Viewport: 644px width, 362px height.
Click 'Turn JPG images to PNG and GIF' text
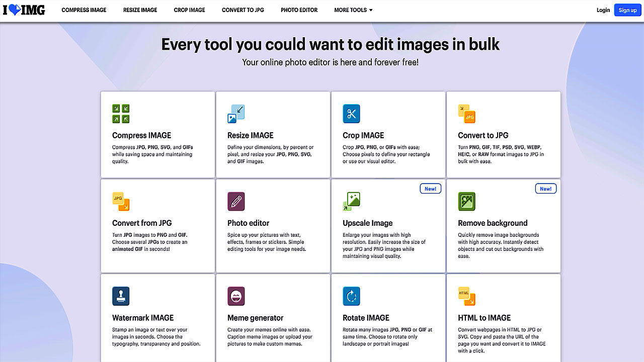click(149, 235)
